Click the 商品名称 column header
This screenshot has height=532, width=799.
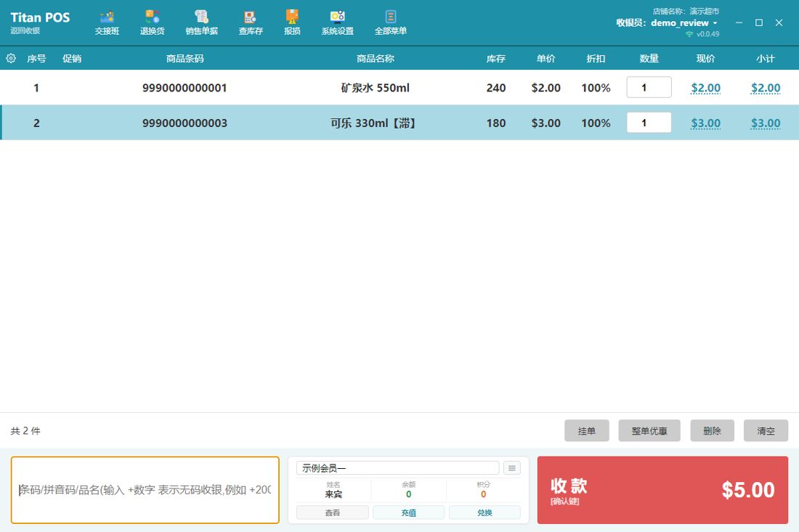375,59
